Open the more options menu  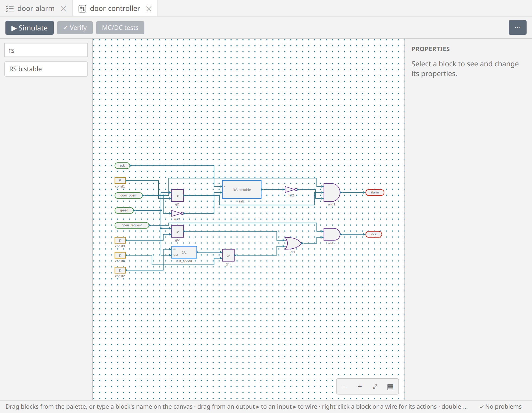tap(518, 27)
